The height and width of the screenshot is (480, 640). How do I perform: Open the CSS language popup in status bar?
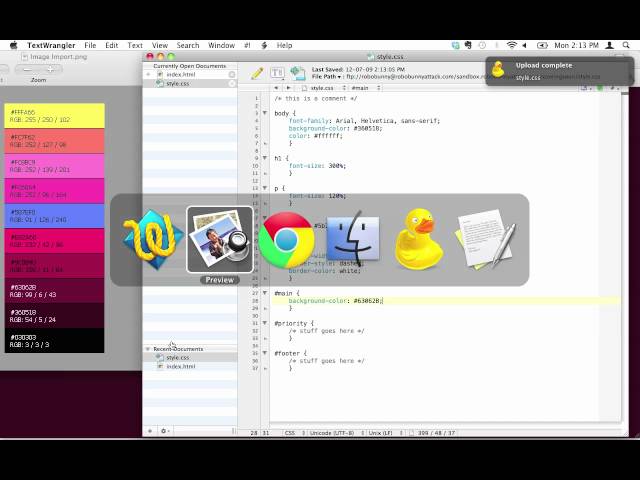294,433
